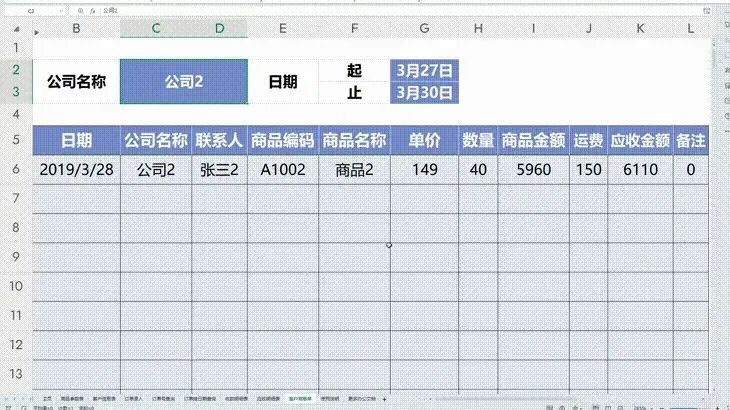Click the start date cell 3月27日
Image resolution: width=730 pixels, height=410 pixels.
[x=425, y=70]
